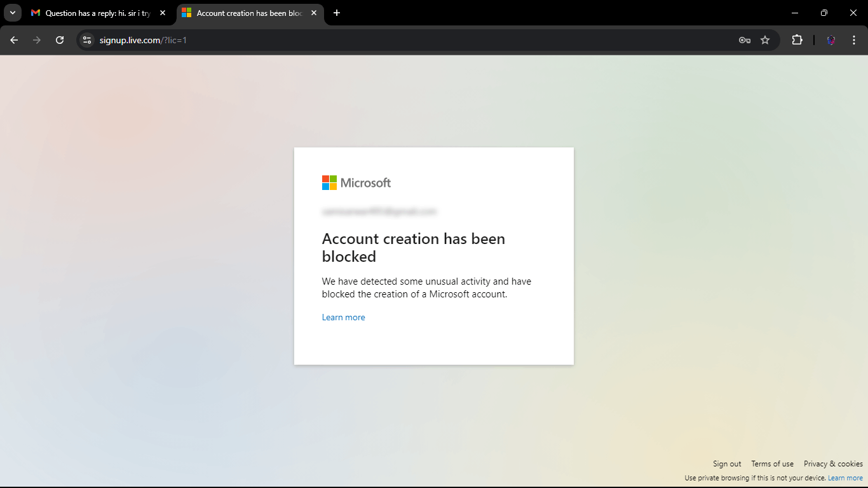Click the signup.live.com address bar URL
868x488 pixels.
143,40
